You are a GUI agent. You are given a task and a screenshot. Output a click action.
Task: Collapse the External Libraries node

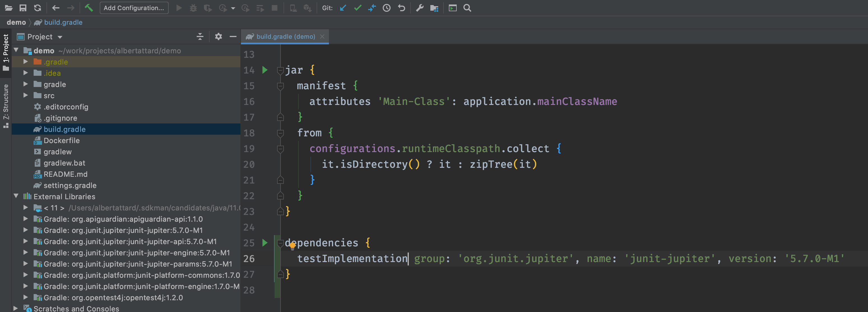pos(16,196)
